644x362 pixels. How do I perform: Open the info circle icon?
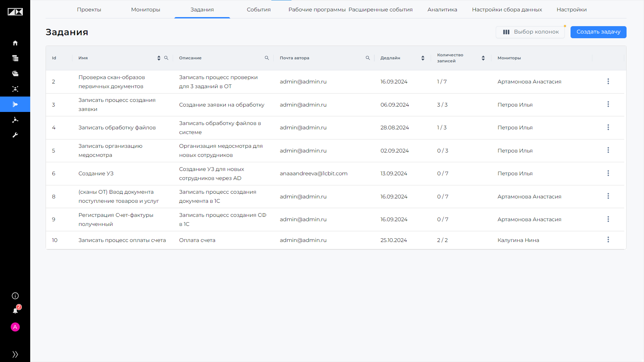15,296
